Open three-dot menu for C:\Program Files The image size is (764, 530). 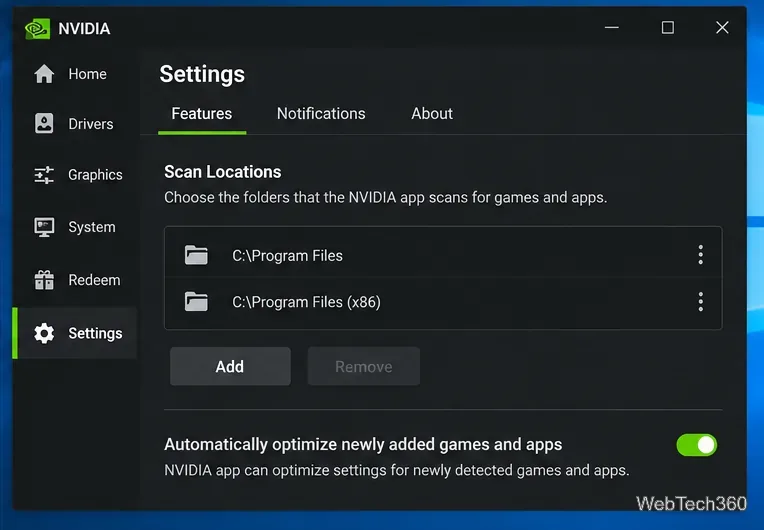pos(701,255)
